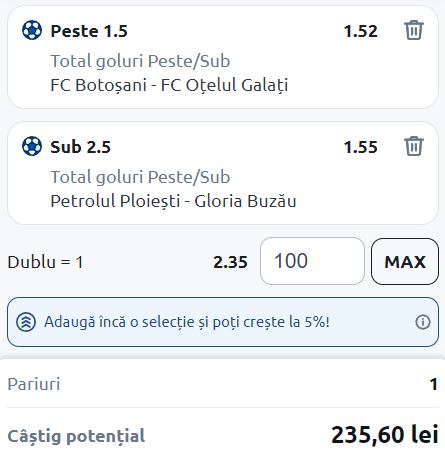
Task: Open the FC Botoșani - FC Oțelul Galați match
Action: pyautogui.click(x=169, y=85)
